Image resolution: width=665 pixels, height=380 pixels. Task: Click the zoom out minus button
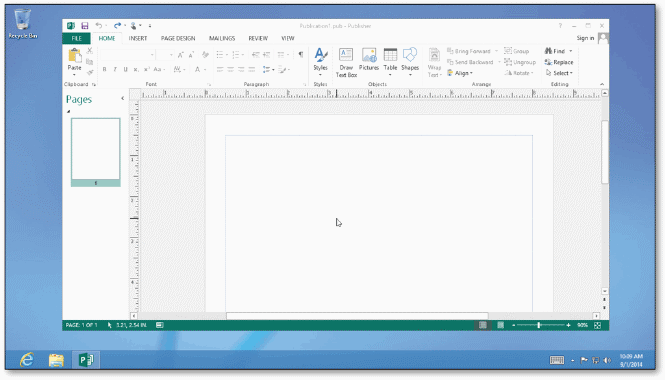513,325
